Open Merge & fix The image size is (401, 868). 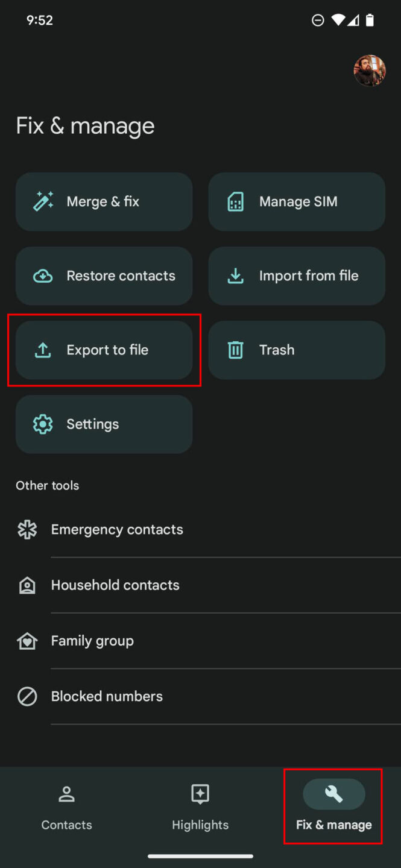click(104, 201)
